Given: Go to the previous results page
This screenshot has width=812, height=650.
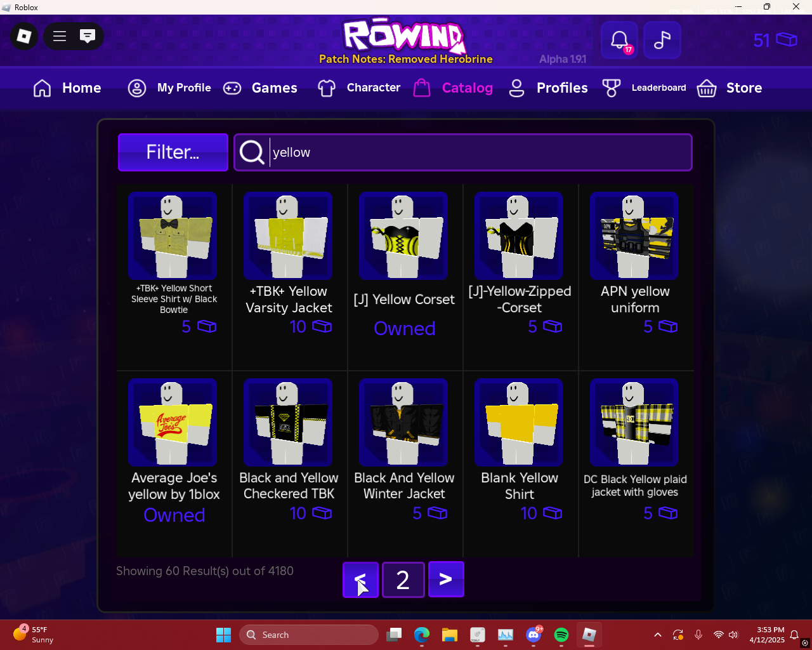Looking at the screenshot, I should click(360, 580).
